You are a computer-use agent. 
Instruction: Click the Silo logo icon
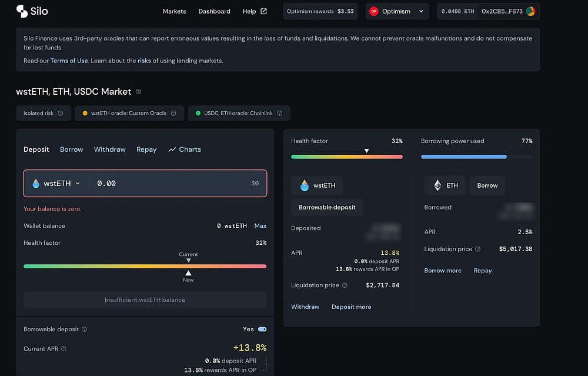point(22,11)
